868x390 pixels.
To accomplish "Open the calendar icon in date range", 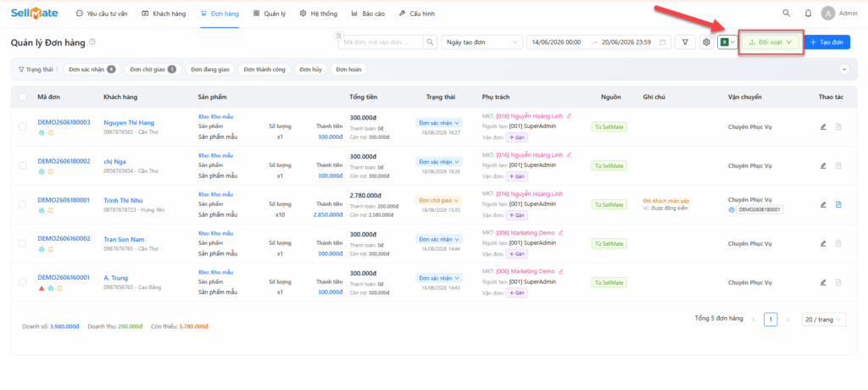I will (x=663, y=42).
